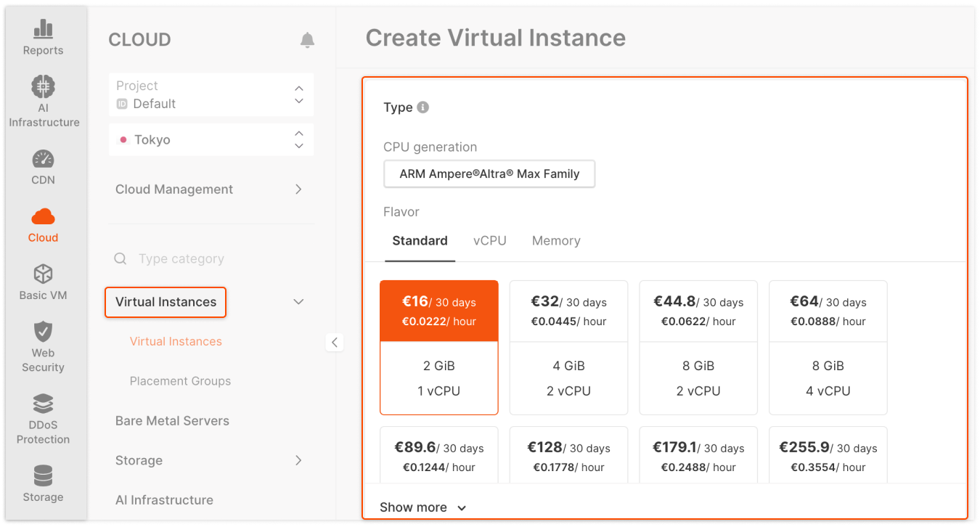Click the ID badge icon beside Default
This screenshot has width=980, height=527.
pos(123,104)
